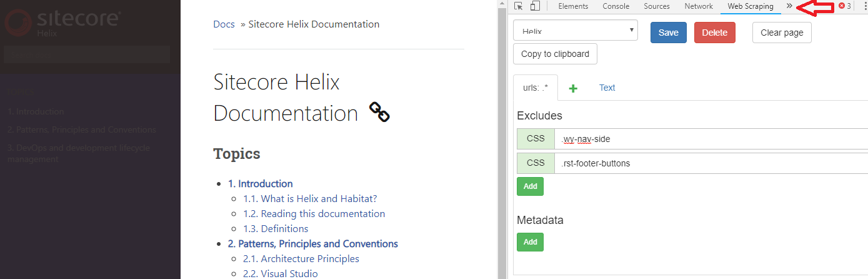Click the 'Excludes' section label

[540, 116]
